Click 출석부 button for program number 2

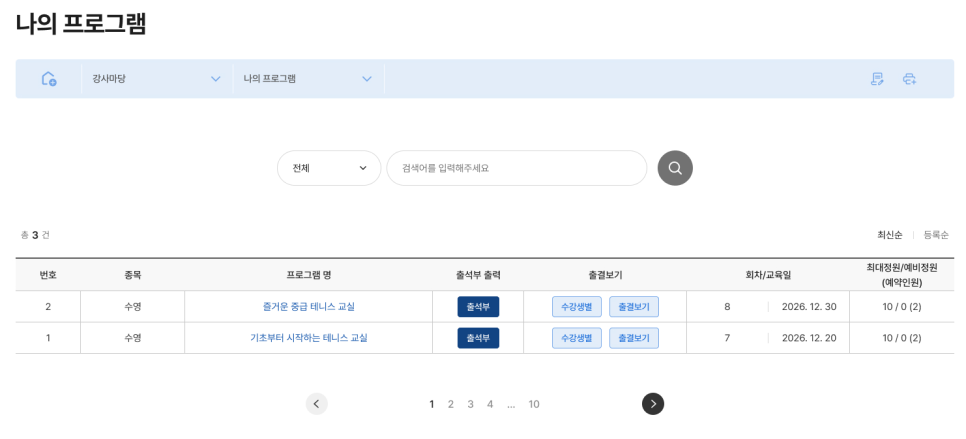pos(478,307)
